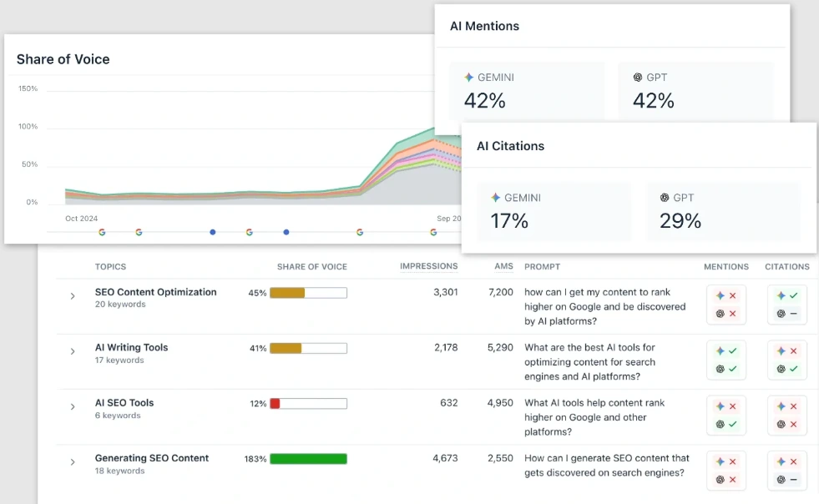This screenshot has width=819, height=504.
Task: Click the first blue dot marker on timeline
Action: click(213, 232)
